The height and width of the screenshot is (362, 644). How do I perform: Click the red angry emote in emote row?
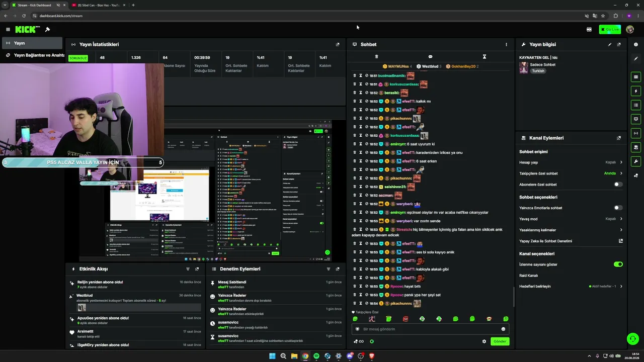(406, 319)
